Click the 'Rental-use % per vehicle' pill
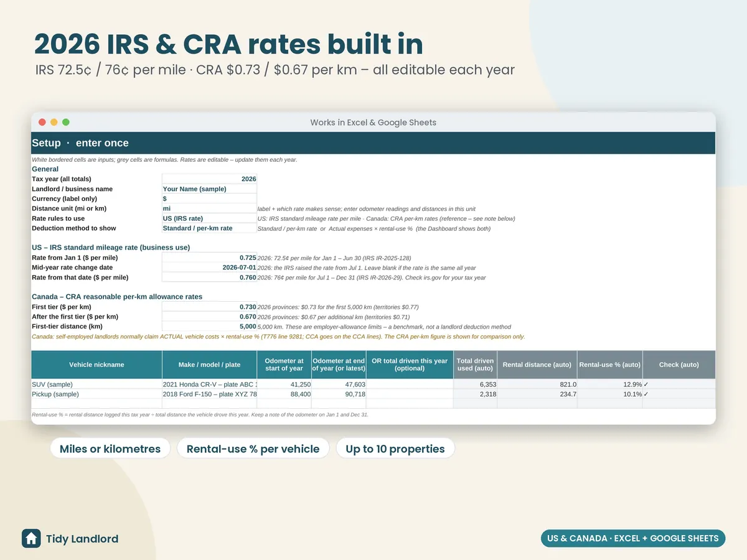This screenshot has width=747, height=560. coord(253,449)
